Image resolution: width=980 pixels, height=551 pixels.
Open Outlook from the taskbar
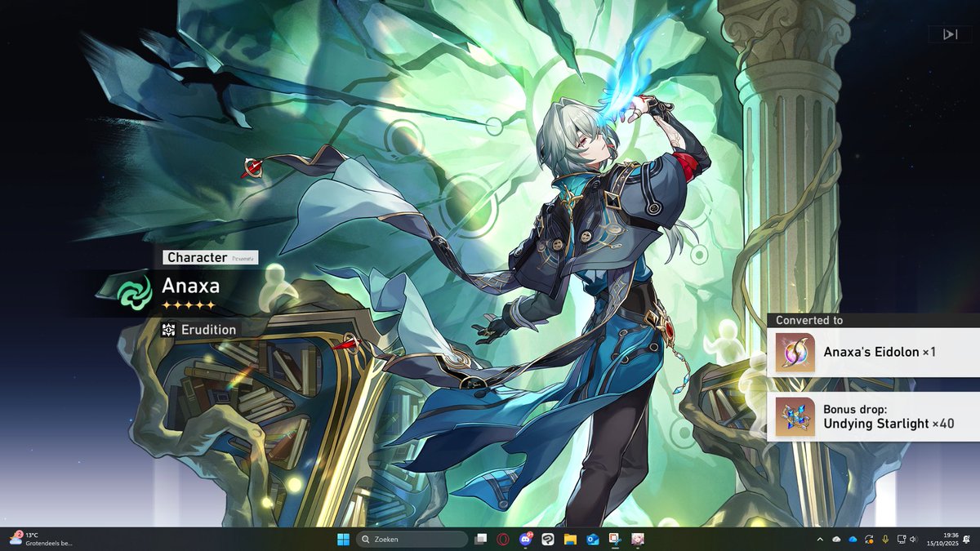click(592, 539)
